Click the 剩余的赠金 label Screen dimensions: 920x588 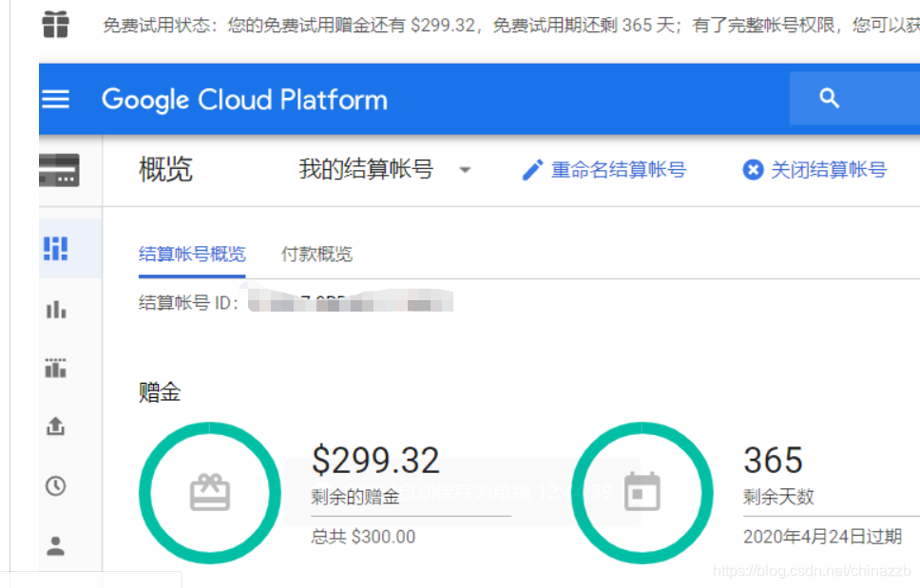pyautogui.click(x=355, y=497)
